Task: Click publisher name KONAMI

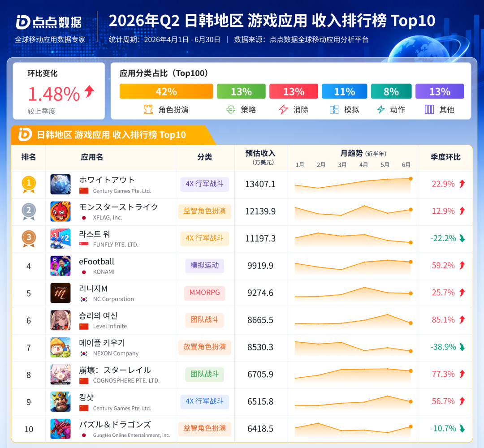Action: tap(104, 272)
